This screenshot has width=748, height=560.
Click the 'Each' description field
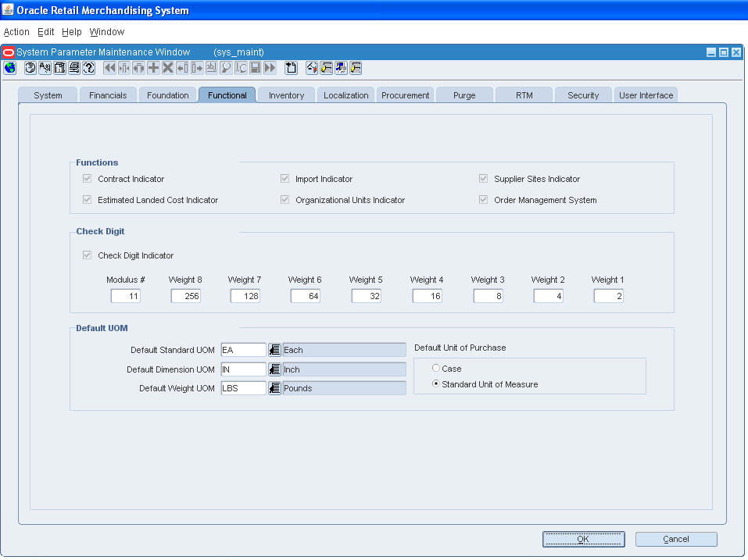pyautogui.click(x=344, y=350)
